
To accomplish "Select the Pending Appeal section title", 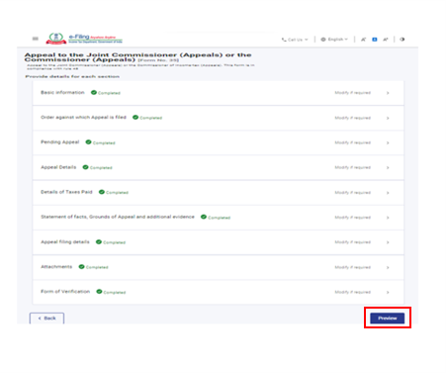I will click(60, 142).
